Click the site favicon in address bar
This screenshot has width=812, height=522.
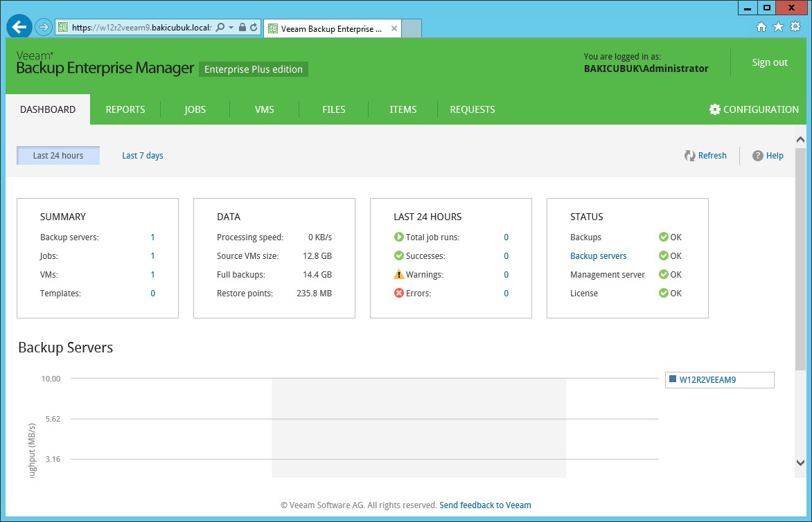point(63,28)
